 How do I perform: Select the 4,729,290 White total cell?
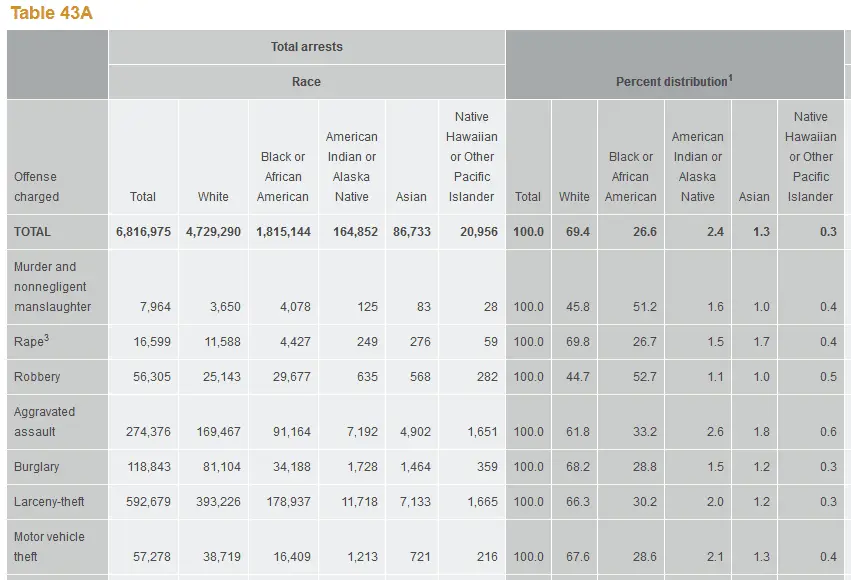[213, 232]
